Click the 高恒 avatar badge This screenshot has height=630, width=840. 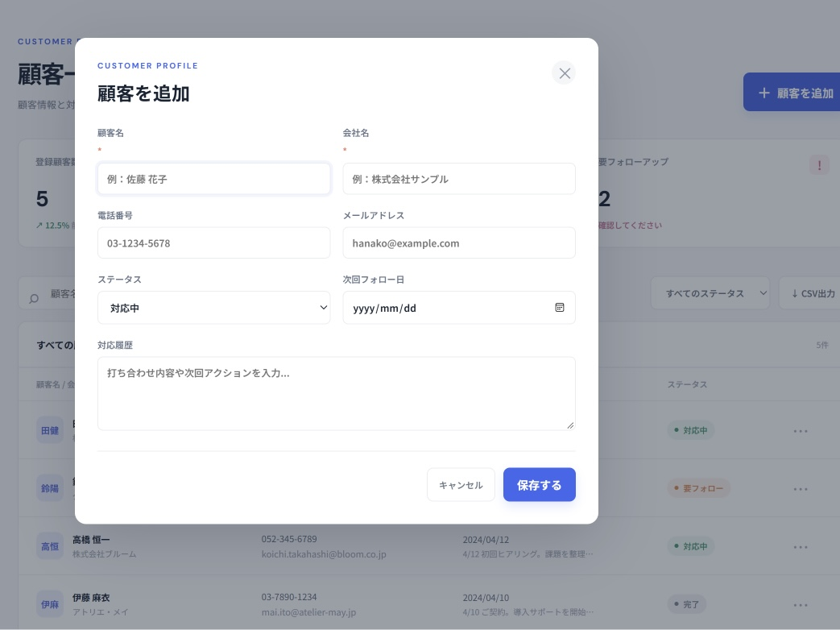tap(50, 546)
